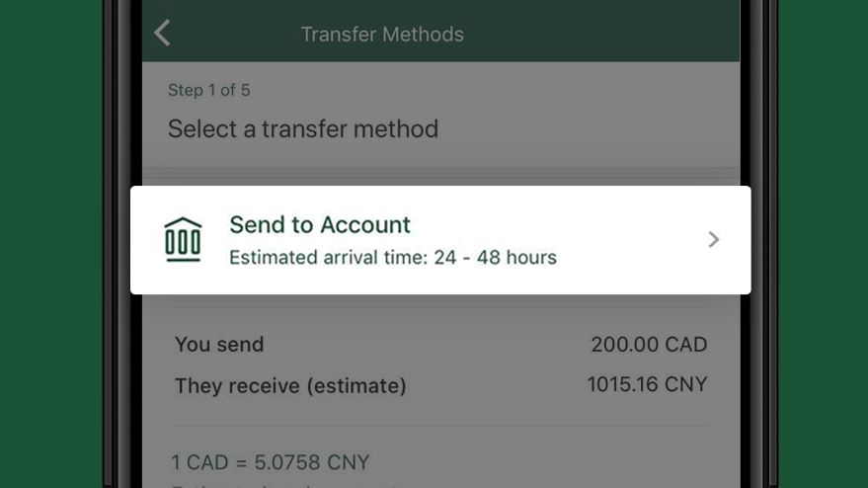This screenshot has height=488, width=868.
Task: Tap the word Account in option title
Action: 365,225
